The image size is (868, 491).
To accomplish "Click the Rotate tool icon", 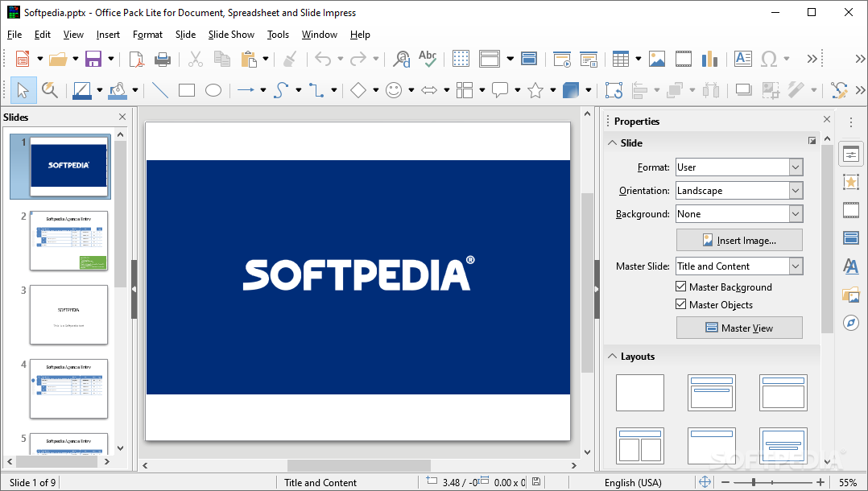I will coord(614,90).
